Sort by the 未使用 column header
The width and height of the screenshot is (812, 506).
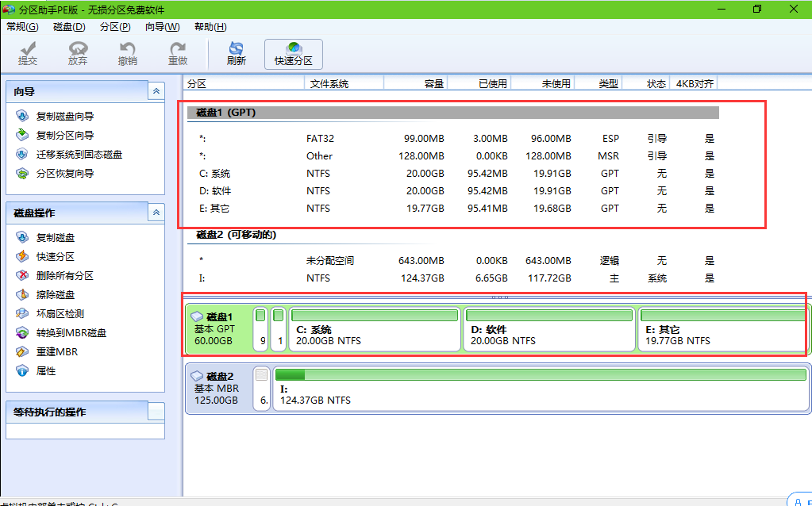543,83
